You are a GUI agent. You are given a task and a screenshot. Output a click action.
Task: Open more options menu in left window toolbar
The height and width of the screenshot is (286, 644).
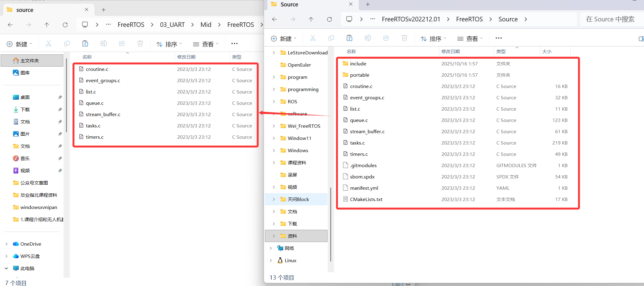coord(234,44)
